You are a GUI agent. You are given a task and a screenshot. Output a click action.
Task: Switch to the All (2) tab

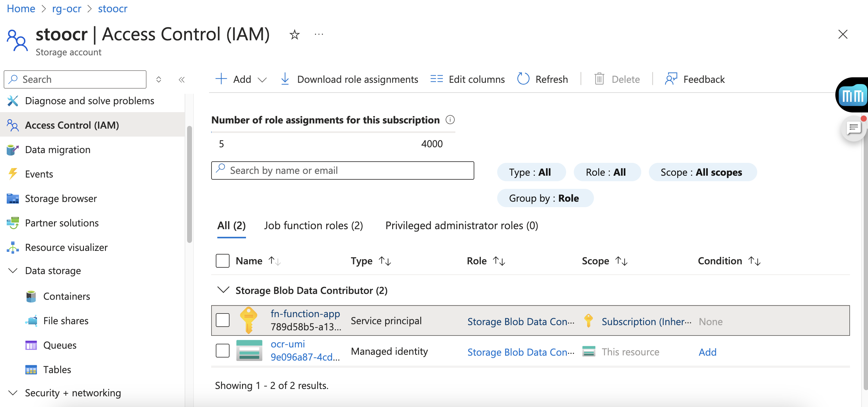pos(231,226)
